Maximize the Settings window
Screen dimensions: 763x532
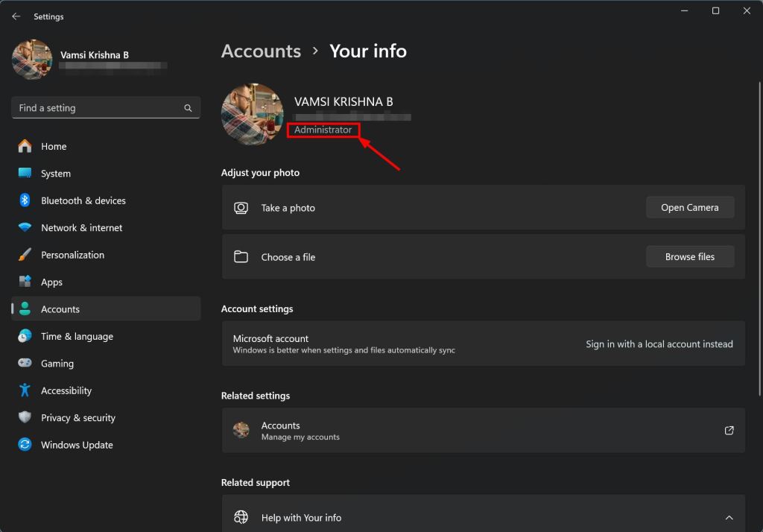tap(715, 10)
